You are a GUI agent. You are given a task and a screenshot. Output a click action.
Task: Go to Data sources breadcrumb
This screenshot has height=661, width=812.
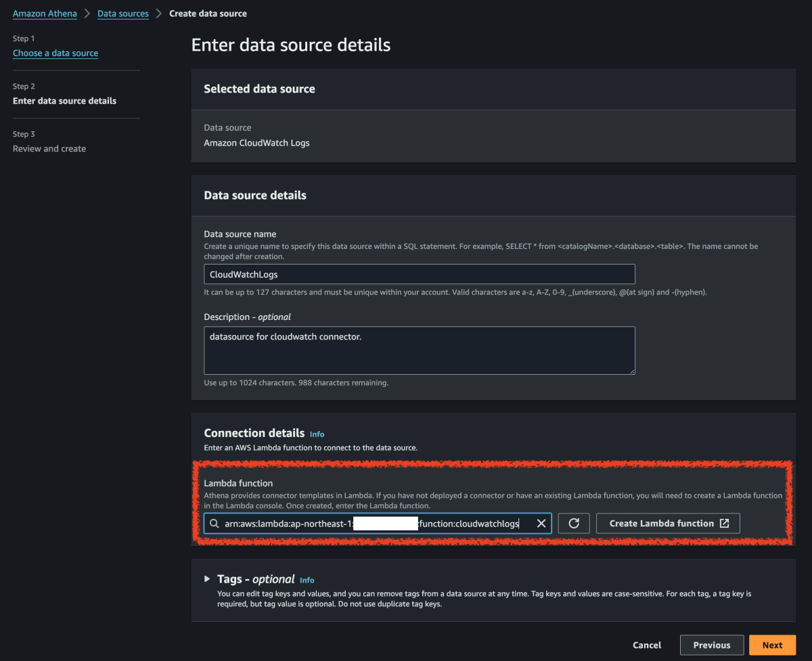(123, 14)
